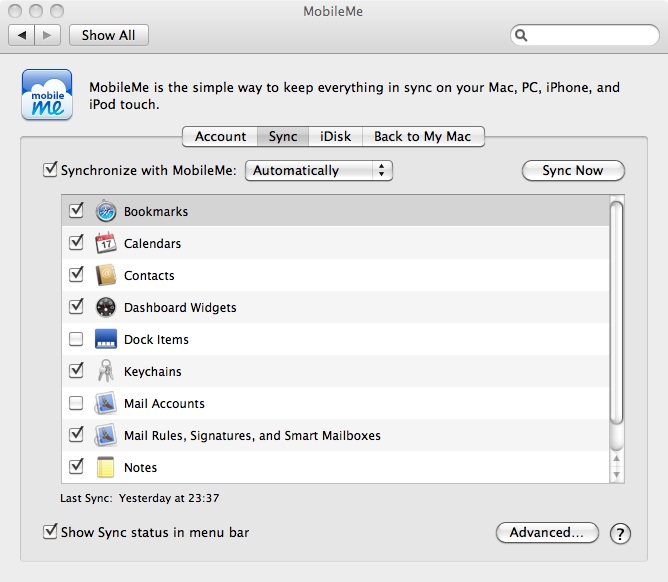Click the Dashboard gauge icon

click(x=106, y=307)
